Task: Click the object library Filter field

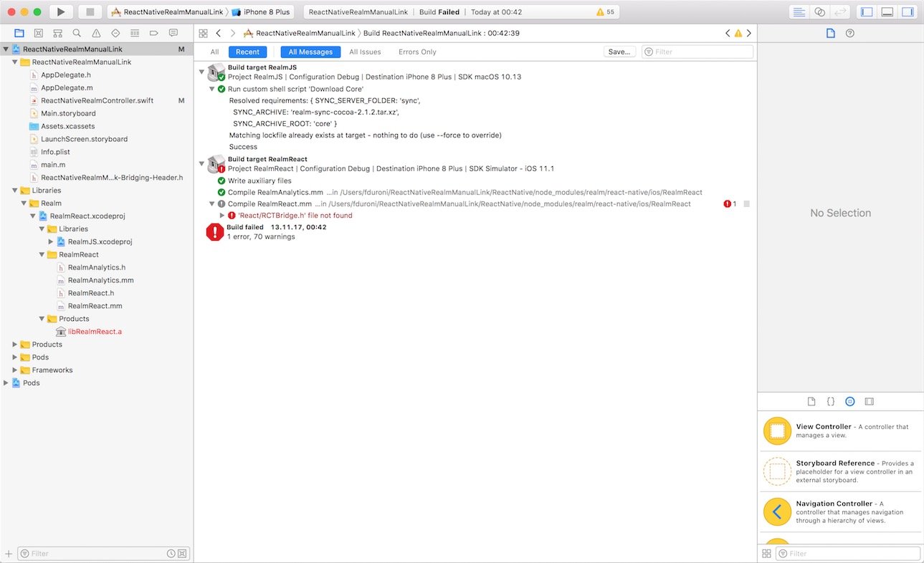Action: (x=848, y=554)
